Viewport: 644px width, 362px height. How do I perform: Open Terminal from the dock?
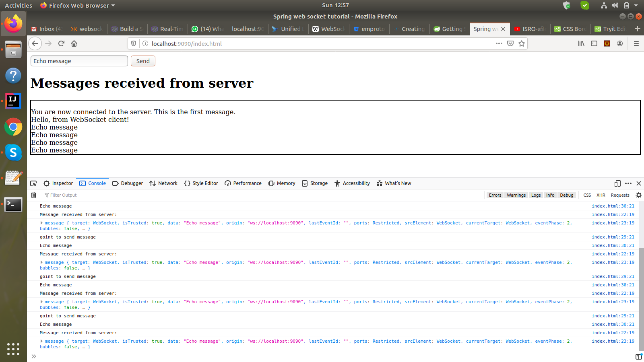pyautogui.click(x=13, y=204)
